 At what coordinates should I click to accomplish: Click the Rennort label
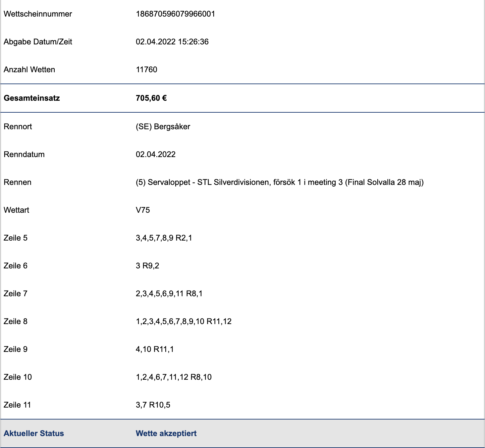18,127
